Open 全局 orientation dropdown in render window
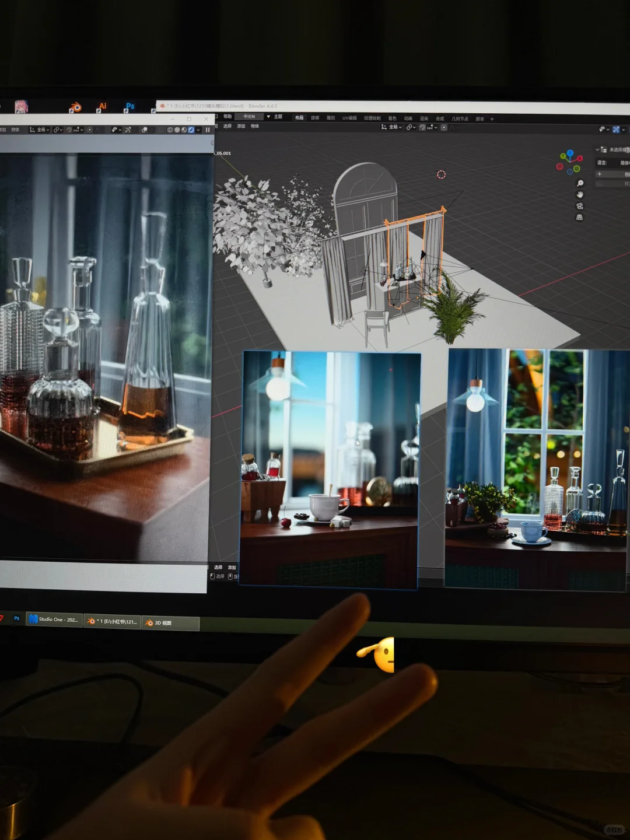 pyautogui.click(x=40, y=129)
